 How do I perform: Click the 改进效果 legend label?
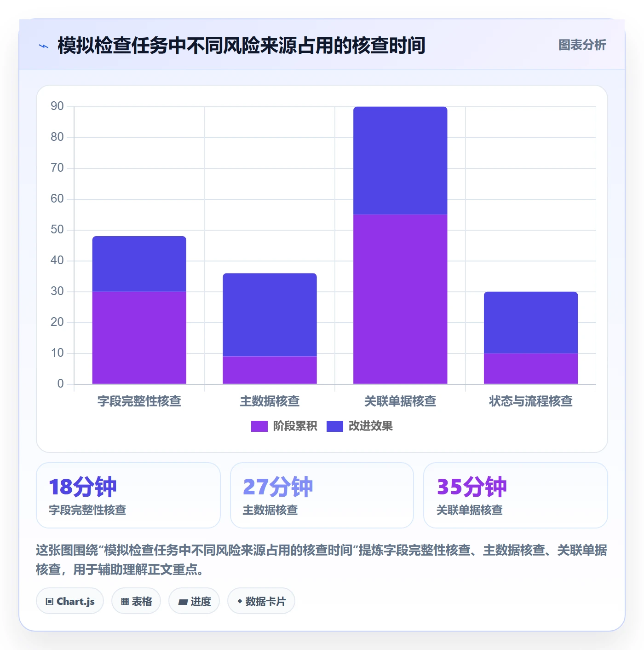point(371,426)
